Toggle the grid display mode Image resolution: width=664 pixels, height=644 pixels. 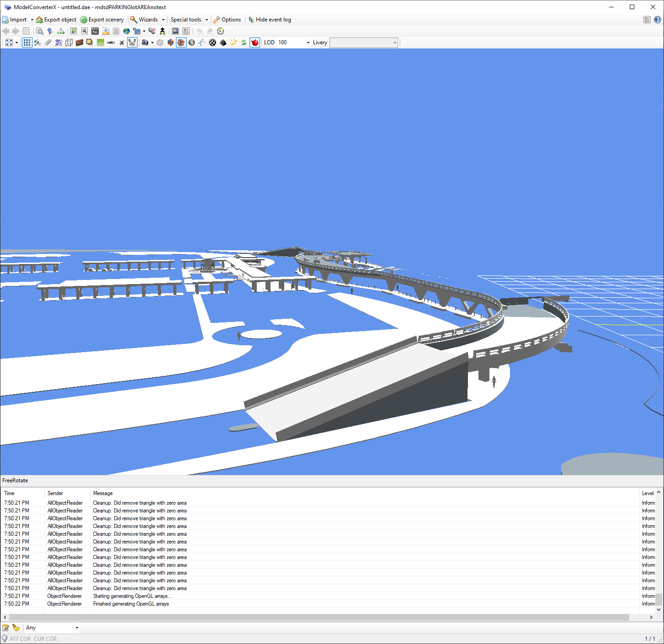[x=27, y=42]
